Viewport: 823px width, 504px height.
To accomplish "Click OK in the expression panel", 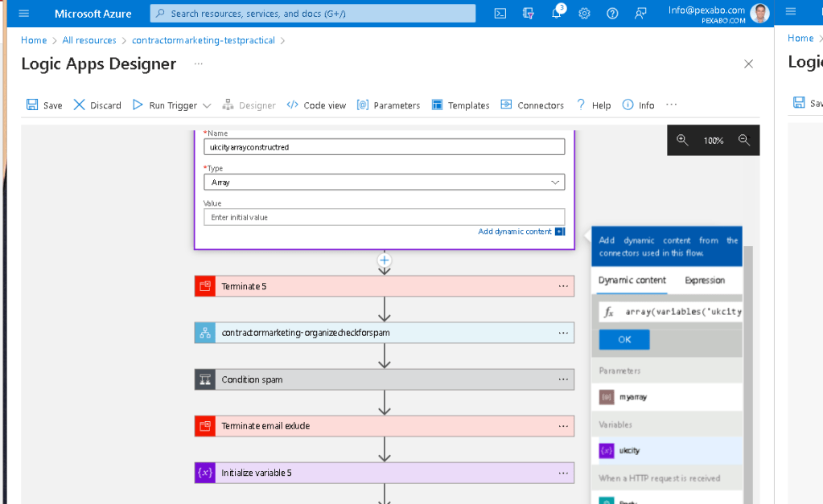I will 624,339.
